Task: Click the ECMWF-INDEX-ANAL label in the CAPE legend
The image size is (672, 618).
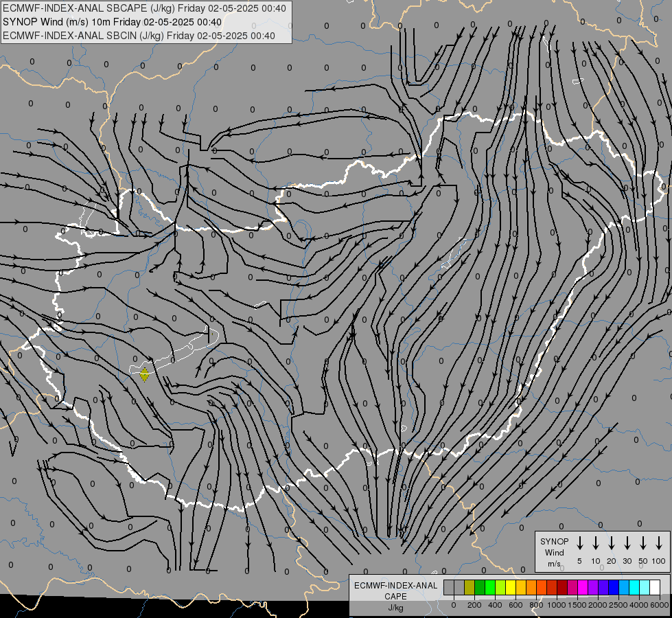Action: (395, 586)
